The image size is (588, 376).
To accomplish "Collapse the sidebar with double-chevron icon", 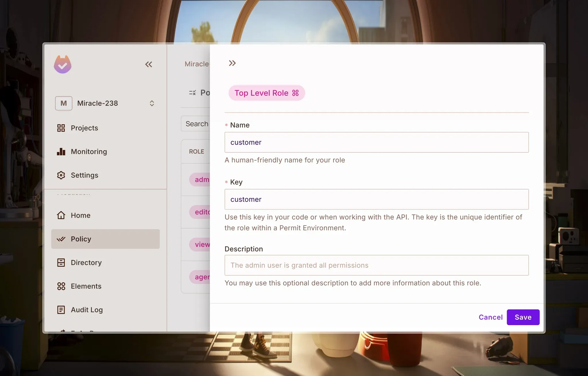I will tap(148, 64).
